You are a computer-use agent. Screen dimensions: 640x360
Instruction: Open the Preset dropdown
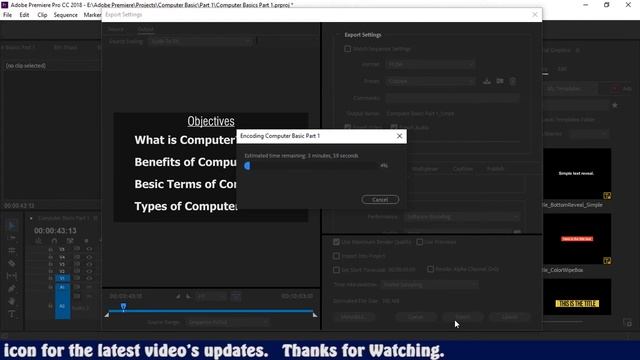click(x=430, y=81)
